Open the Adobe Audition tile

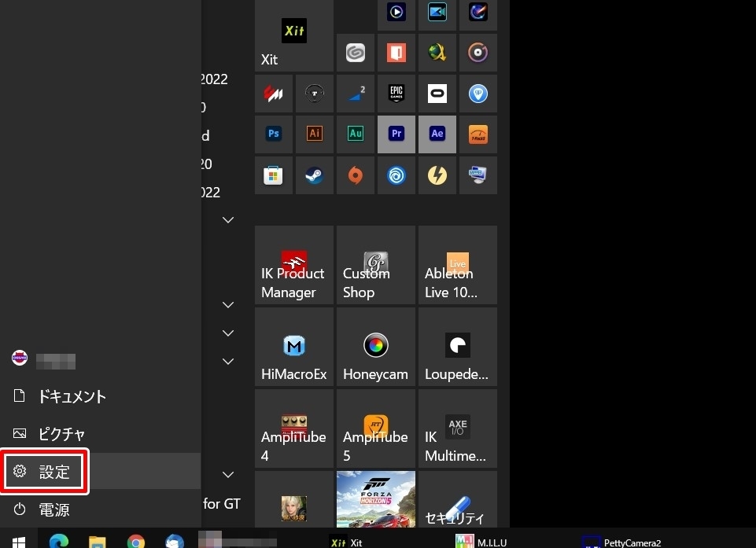(x=356, y=134)
